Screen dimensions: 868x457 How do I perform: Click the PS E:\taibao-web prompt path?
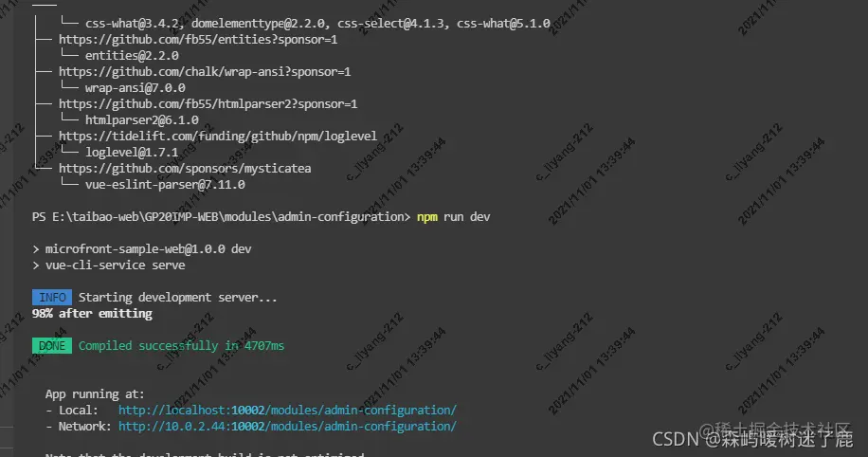(221, 216)
